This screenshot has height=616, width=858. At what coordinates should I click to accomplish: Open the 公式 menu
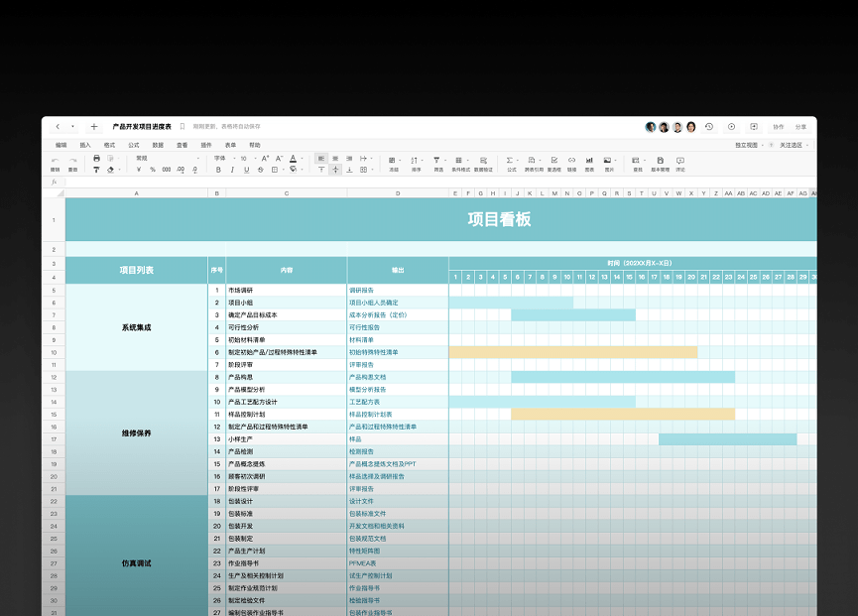coord(134,145)
